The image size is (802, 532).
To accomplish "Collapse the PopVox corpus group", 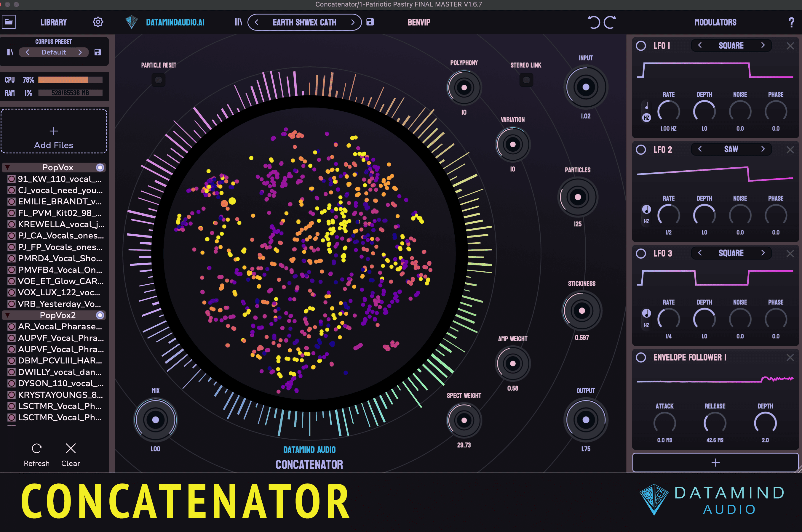I will point(8,167).
